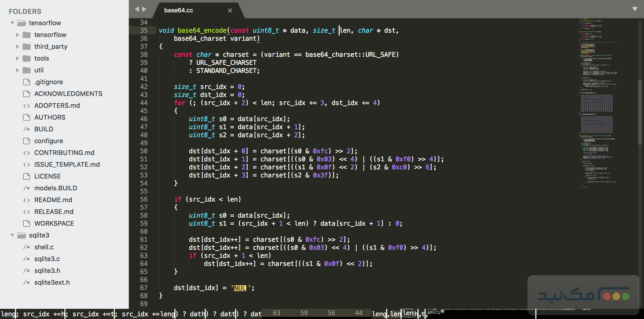Click the C file icon next to sqlite3.c
The height and width of the screenshot is (319, 644).
point(27,259)
